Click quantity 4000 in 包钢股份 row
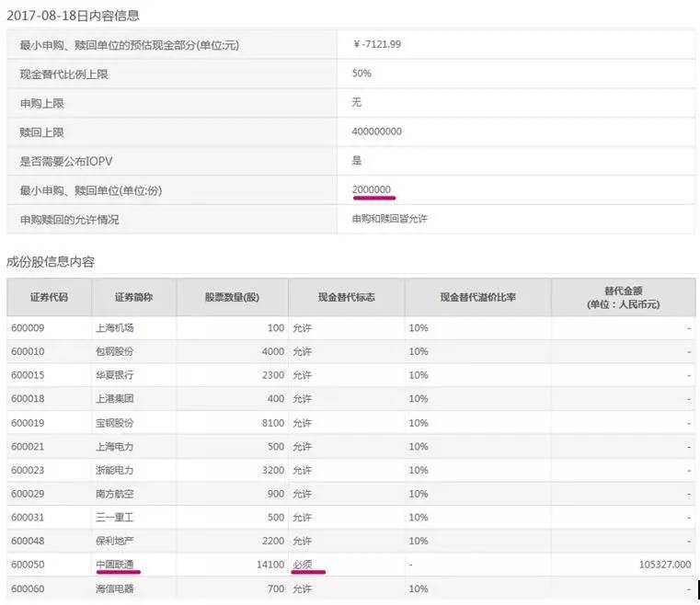The width and height of the screenshot is (700, 605). click(x=273, y=351)
